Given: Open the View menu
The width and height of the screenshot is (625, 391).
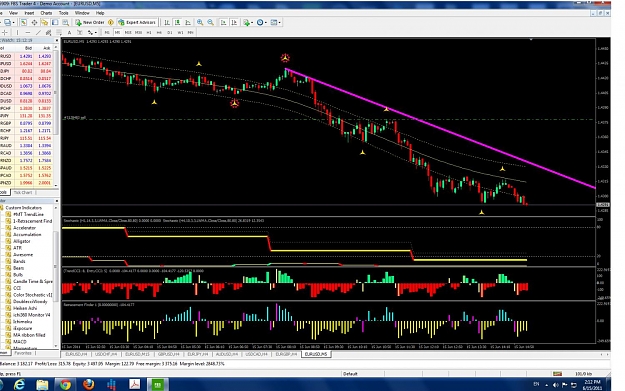Looking at the screenshot, I should click(13, 13).
